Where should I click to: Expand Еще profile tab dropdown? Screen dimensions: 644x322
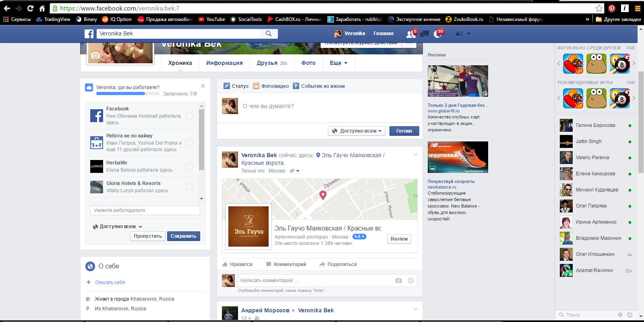(x=339, y=63)
